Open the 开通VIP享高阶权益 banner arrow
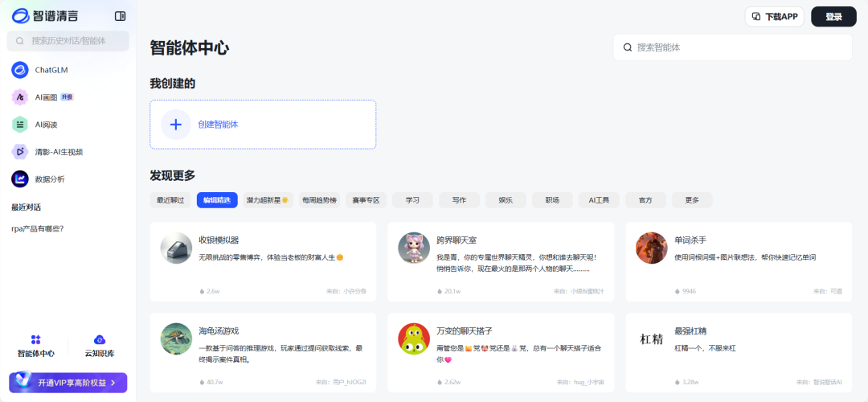This screenshot has width=868, height=402. pyautogui.click(x=113, y=383)
